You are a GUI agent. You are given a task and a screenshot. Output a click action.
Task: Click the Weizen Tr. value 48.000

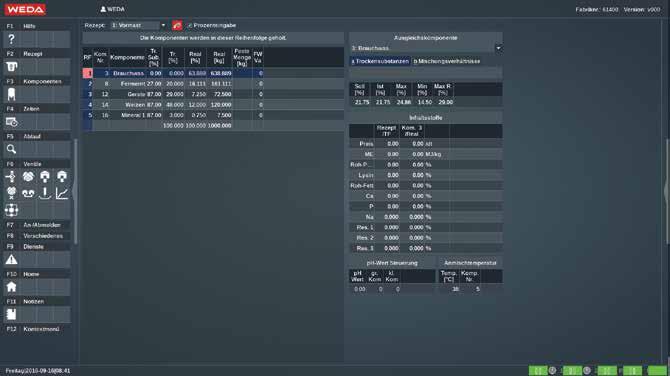tap(174, 105)
